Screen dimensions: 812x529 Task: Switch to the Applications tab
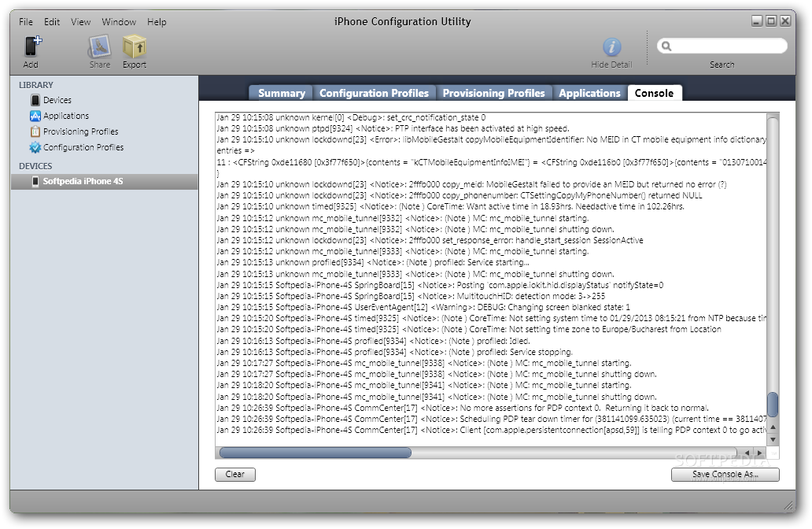click(589, 93)
